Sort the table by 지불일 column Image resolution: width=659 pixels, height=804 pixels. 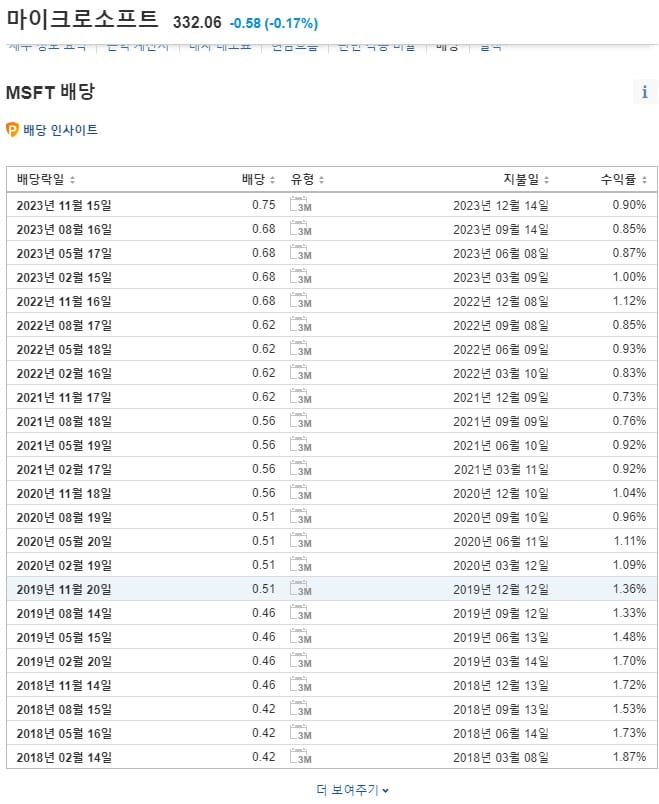[x=526, y=179]
